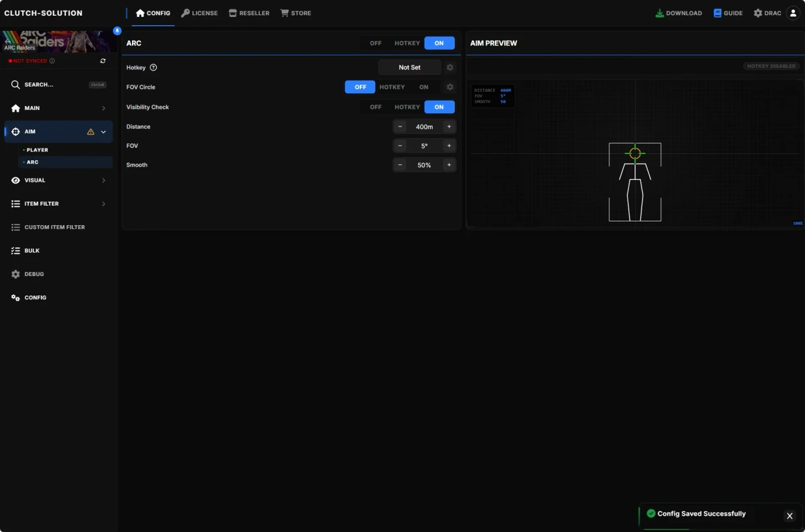Set Visibility Check to ON
805x532 pixels.
439,107
